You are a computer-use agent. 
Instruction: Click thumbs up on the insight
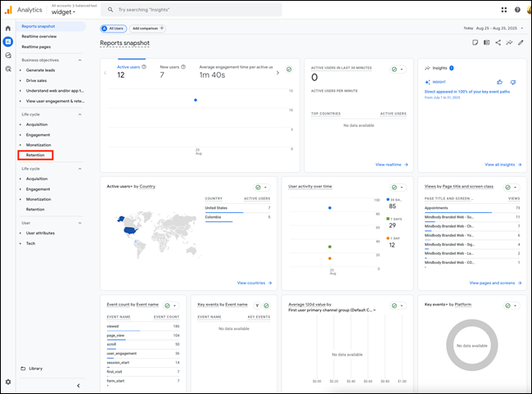499,82
